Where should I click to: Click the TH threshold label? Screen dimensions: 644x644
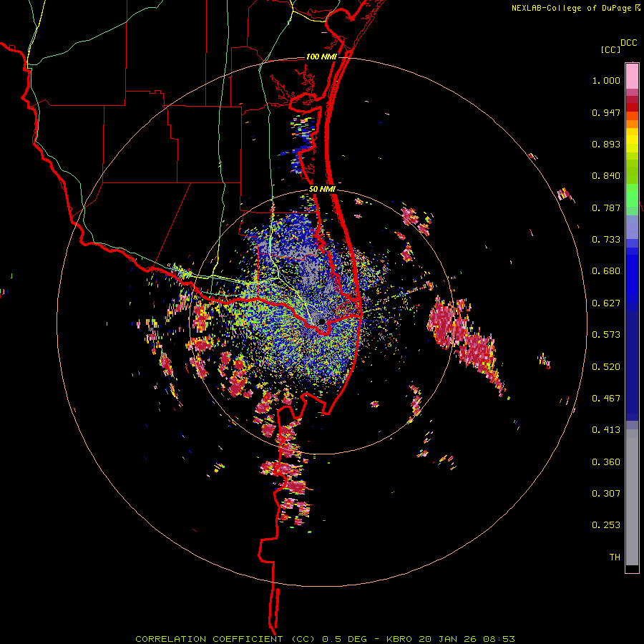615,557
